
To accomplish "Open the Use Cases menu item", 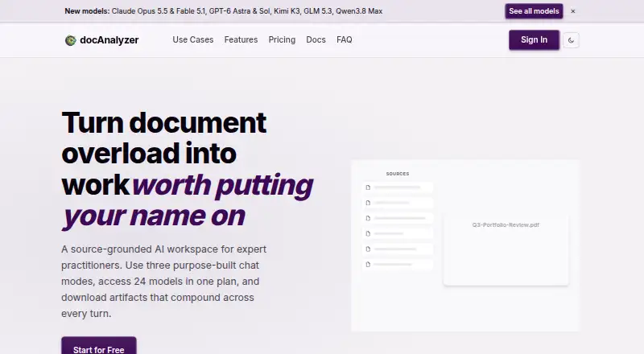I will [193, 40].
